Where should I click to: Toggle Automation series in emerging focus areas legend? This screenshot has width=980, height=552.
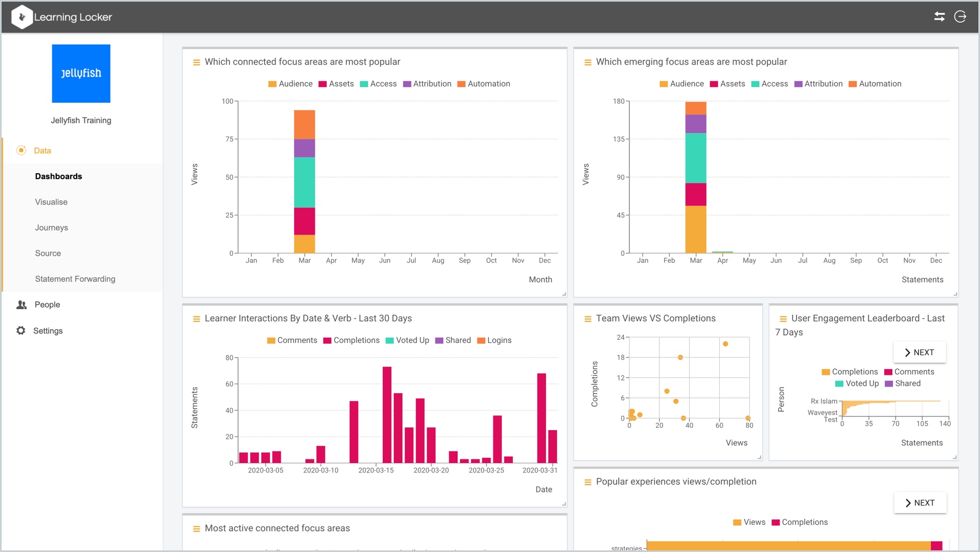pos(875,84)
